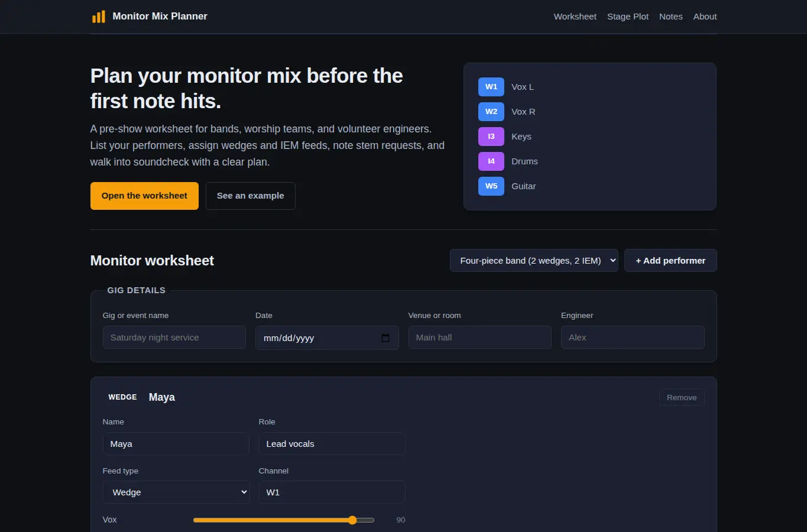The width and height of the screenshot is (807, 532).
Task: Click the I3 badge next to Keys
Action: point(491,137)
